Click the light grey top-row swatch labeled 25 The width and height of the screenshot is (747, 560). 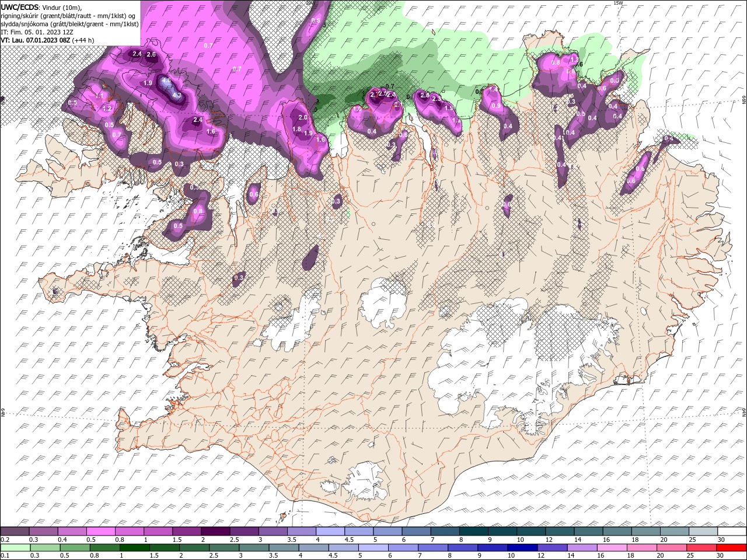(703, 531)
